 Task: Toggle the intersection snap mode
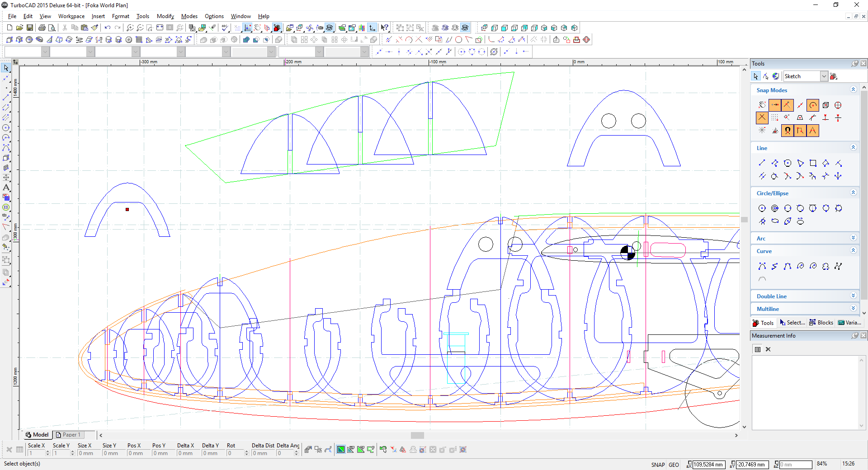(762, 118)
